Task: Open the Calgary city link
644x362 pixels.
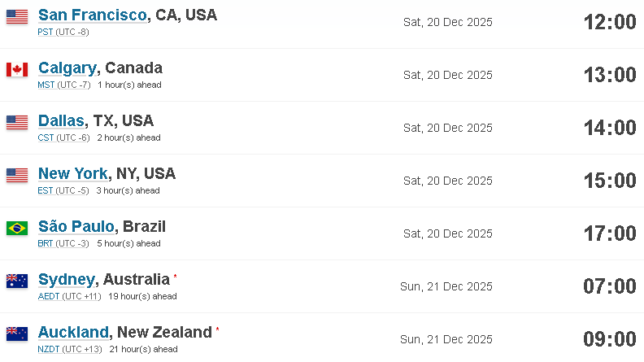Action: pos(67,68)
